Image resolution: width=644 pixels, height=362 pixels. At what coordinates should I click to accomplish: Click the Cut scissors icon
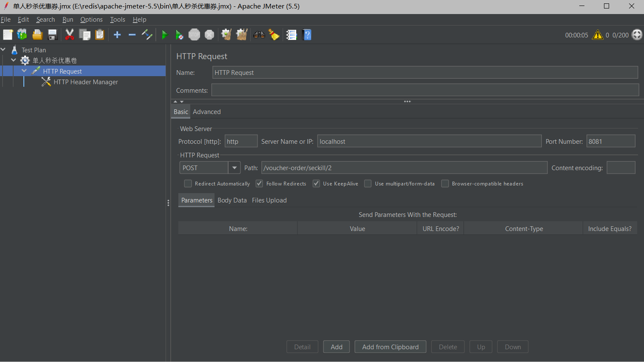point(70,35)
